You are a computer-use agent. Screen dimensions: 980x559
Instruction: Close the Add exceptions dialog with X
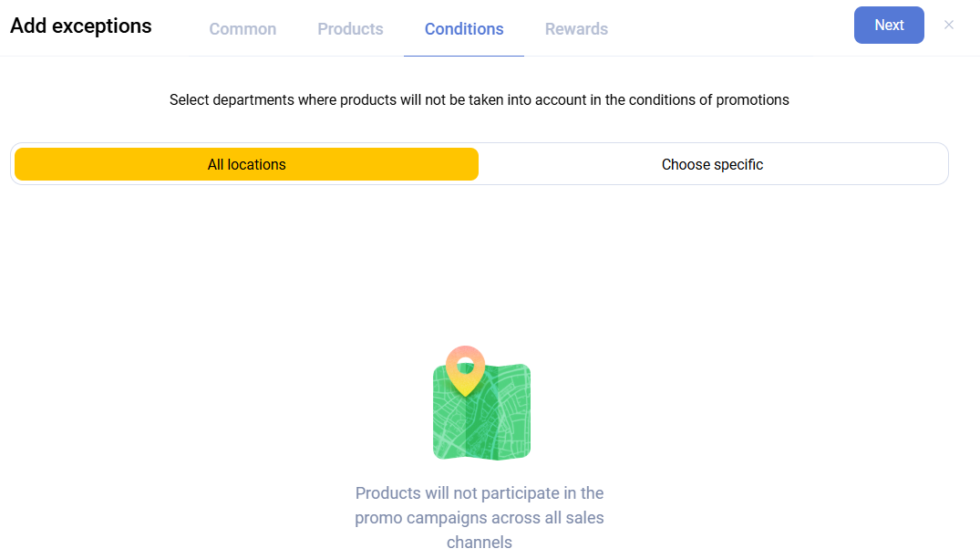[x=949, y=26]
